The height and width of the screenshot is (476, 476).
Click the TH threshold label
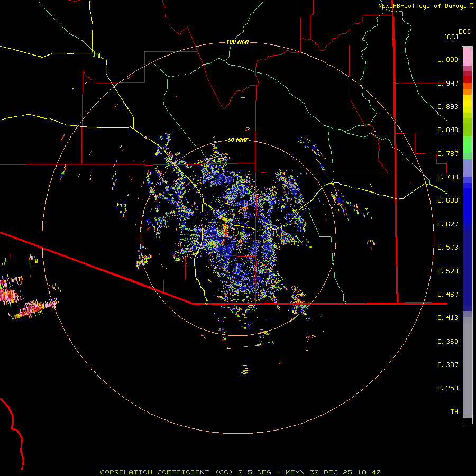tap(454, 412)
